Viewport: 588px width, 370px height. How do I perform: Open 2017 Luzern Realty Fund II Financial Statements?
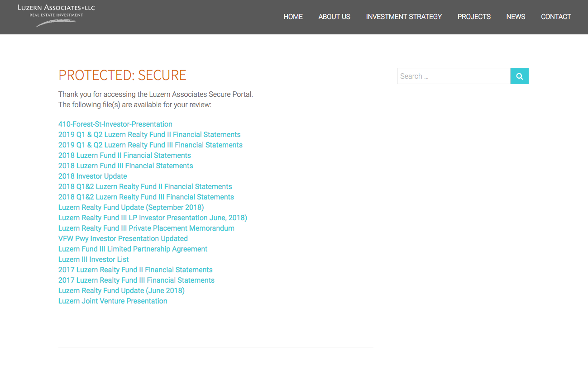click(135, 270)
